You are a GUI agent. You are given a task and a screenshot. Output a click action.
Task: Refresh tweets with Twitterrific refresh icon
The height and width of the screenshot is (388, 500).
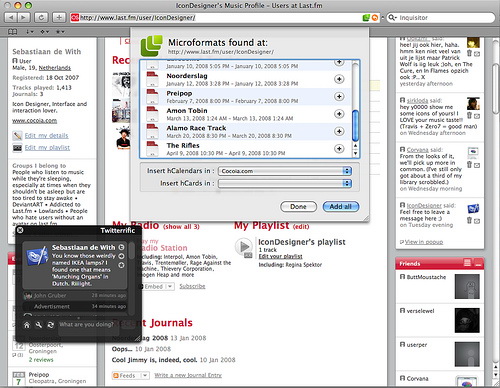click(x=50, y=325)
